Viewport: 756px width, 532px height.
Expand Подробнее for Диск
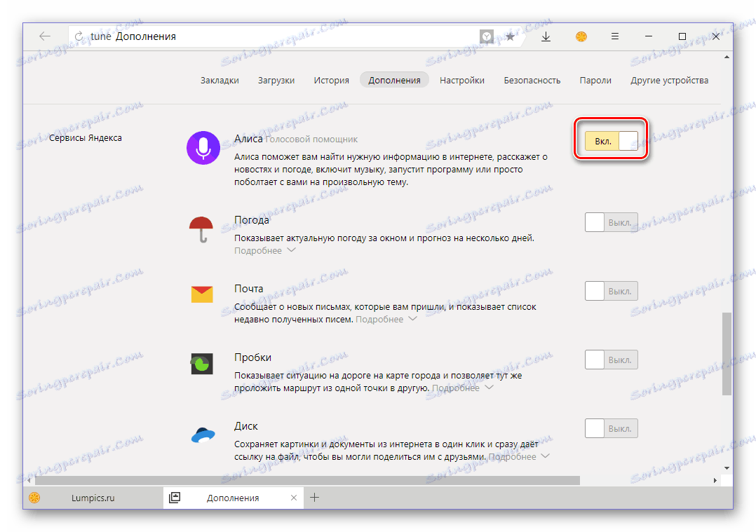point(519,457)
